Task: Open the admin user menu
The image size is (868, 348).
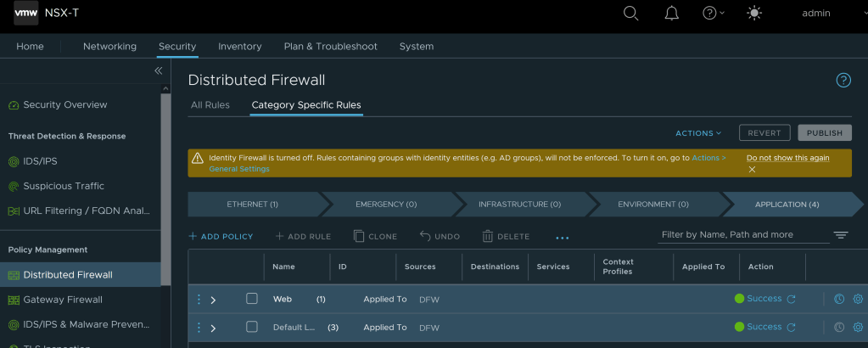Action: point(816,13)
